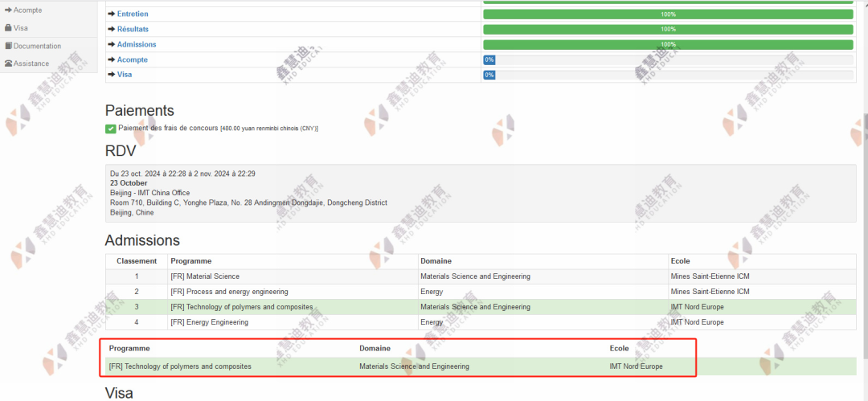Click the arrow icon beside Résultats
The image size is (868, 401).
click(x=112, y=29)
